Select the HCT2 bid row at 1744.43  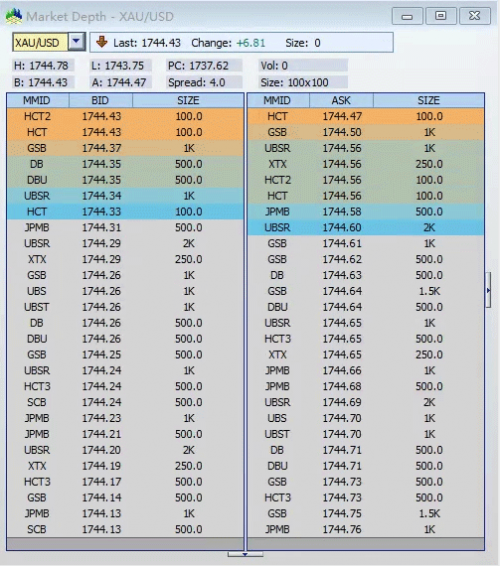point(125,116)
